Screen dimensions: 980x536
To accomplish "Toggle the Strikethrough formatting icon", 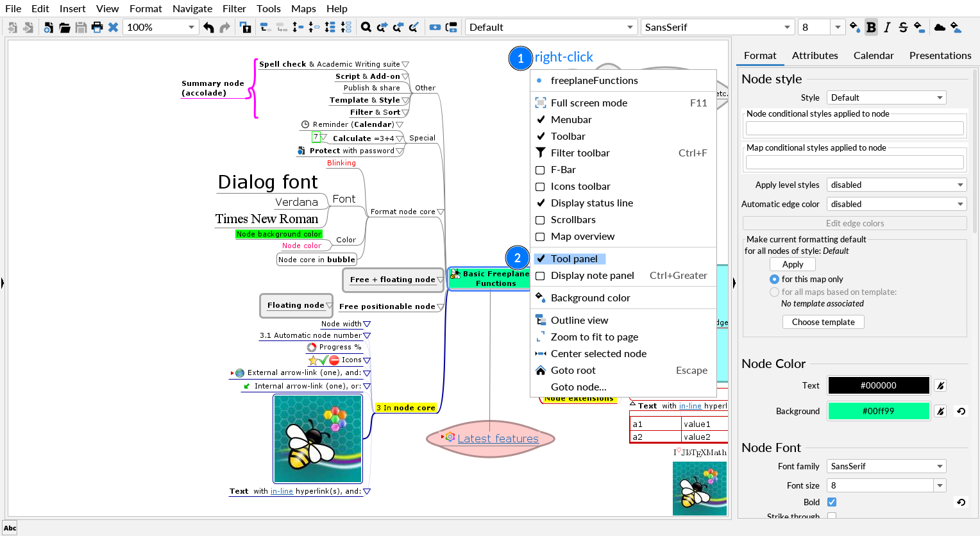I will [903, 27].
